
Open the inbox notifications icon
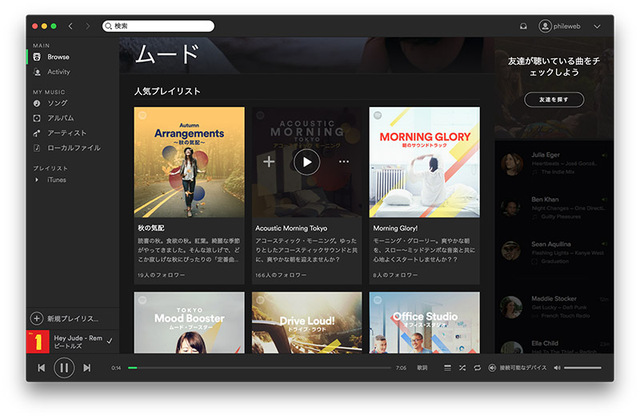click(523, 27)
